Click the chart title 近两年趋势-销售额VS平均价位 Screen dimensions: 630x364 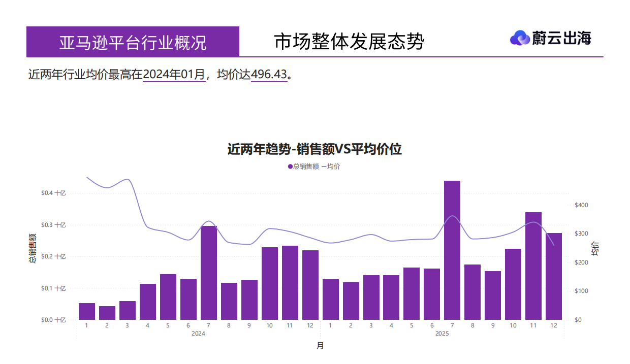(314, 149)
